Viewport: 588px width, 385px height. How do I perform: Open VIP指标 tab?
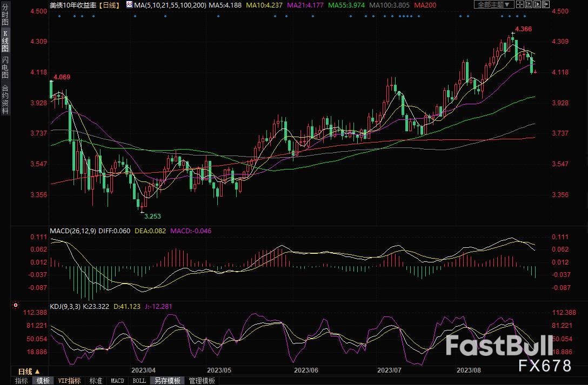(x=69, y=381)
